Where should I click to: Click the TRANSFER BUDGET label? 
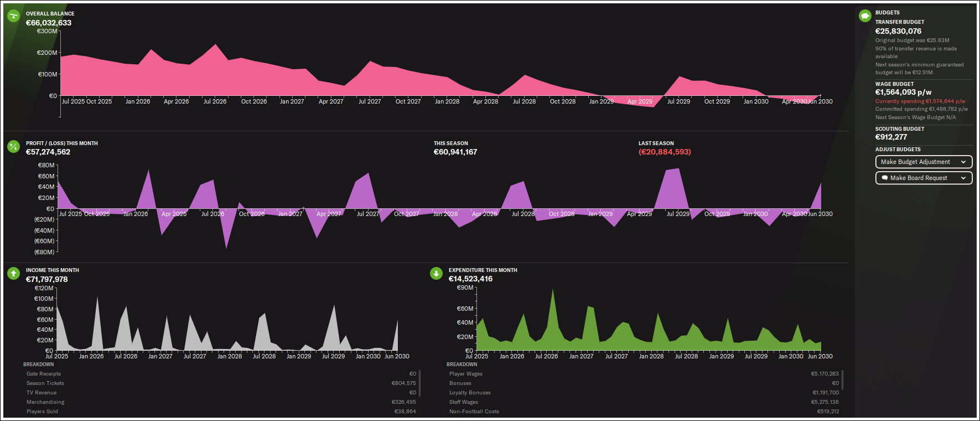pyautogui.click(x=900, y=22)
